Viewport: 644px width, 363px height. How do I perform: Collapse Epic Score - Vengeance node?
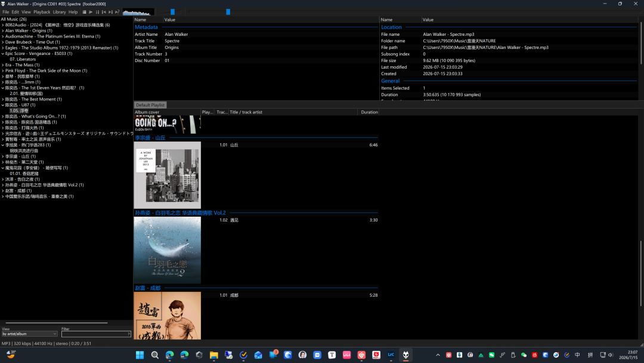tap(3, 54)
